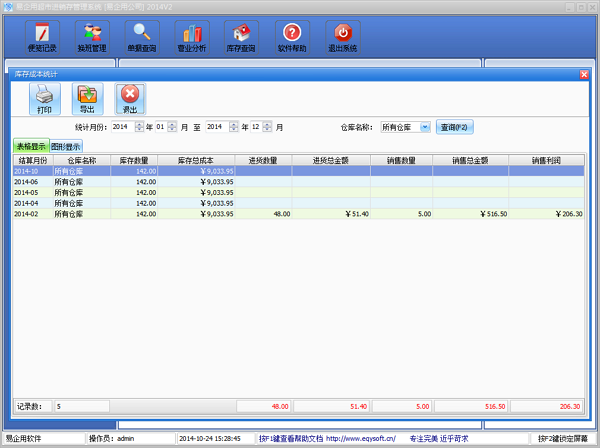Image resolution: width=600 pixels, height=448 pixels.
Task: Switch to the 表格显示 tab
Action: point(31,146)
